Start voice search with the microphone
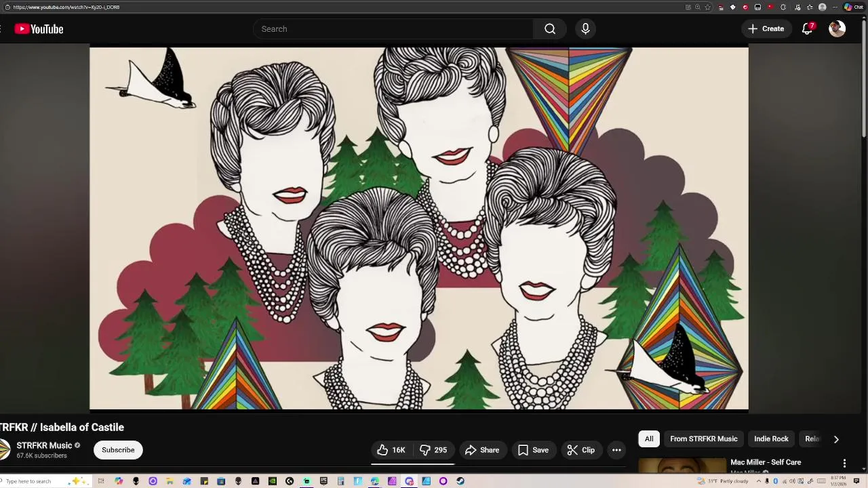Viewport: 868px width, 488px height. tap(585, 29)
